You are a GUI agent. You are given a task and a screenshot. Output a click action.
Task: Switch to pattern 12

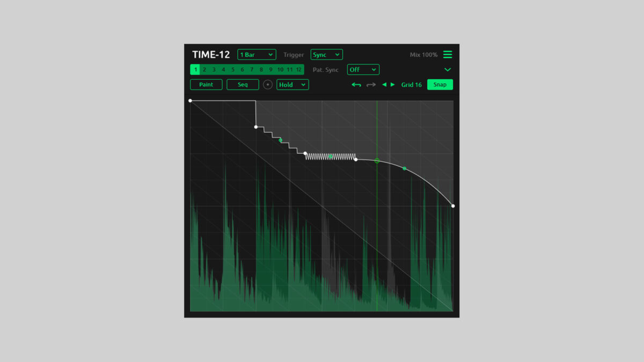(x=298, y=69)
